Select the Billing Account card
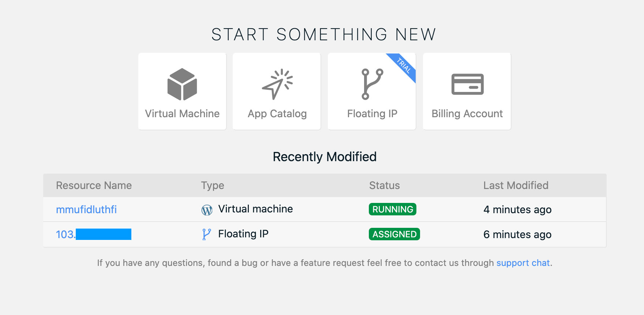Image resolution: width=644 pixels, height=315 pixels. point(467,91)
